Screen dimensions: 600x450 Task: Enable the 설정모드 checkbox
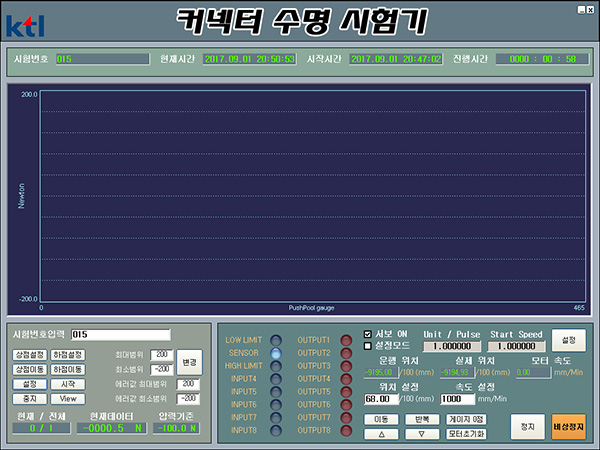[367, 346]
